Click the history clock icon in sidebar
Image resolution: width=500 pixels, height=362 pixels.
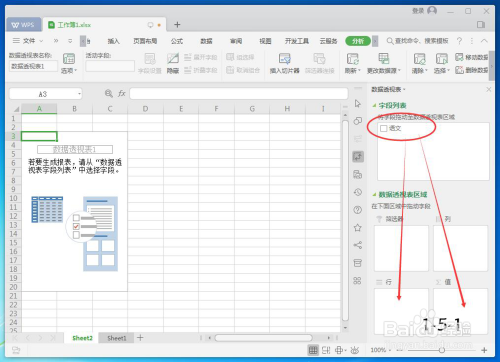point(358,192)
